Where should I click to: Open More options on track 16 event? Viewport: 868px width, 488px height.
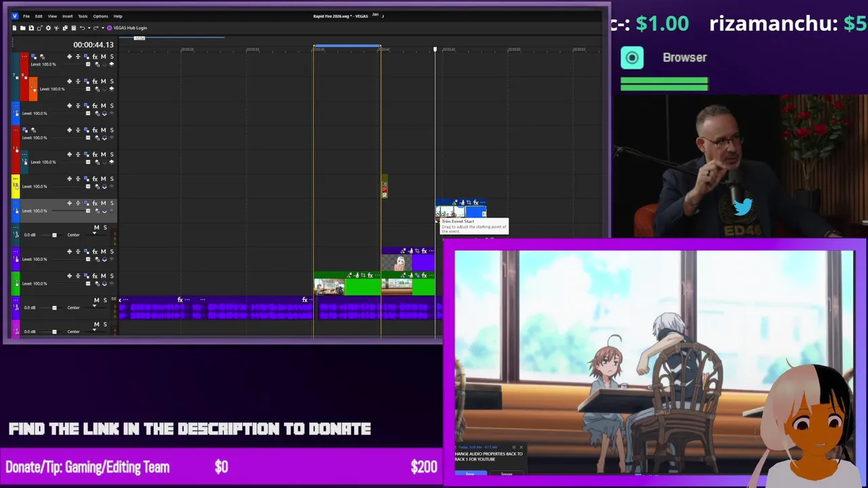431,251
